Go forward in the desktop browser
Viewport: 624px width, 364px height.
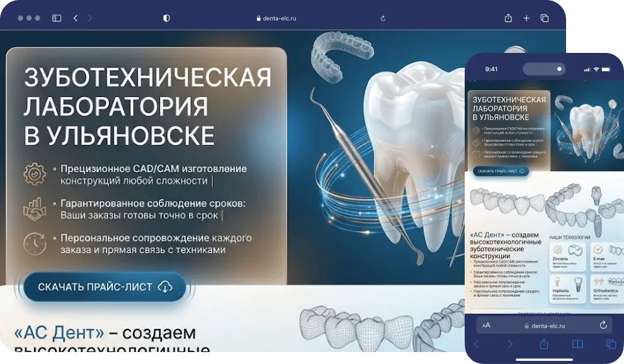pos(89,18)
